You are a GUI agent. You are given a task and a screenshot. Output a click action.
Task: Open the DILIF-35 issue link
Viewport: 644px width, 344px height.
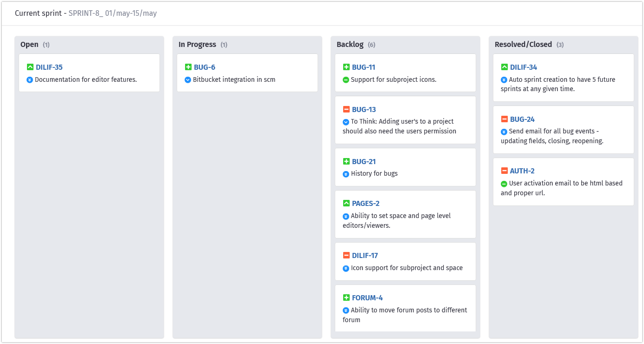[49, 67]
